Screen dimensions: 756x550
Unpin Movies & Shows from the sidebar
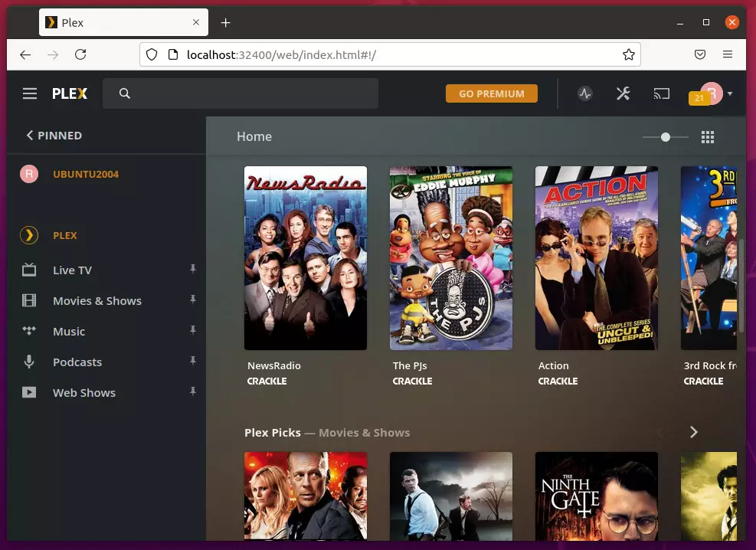(193, 300)
